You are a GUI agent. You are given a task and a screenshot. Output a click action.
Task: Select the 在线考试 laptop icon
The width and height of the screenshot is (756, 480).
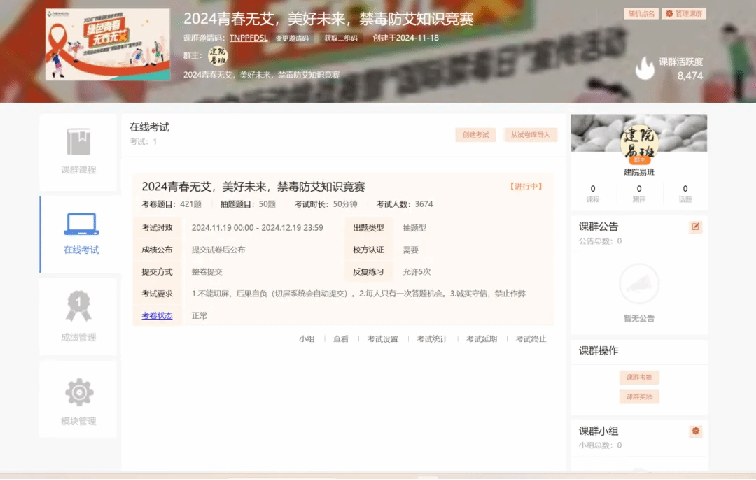click(x=80, y=224)
